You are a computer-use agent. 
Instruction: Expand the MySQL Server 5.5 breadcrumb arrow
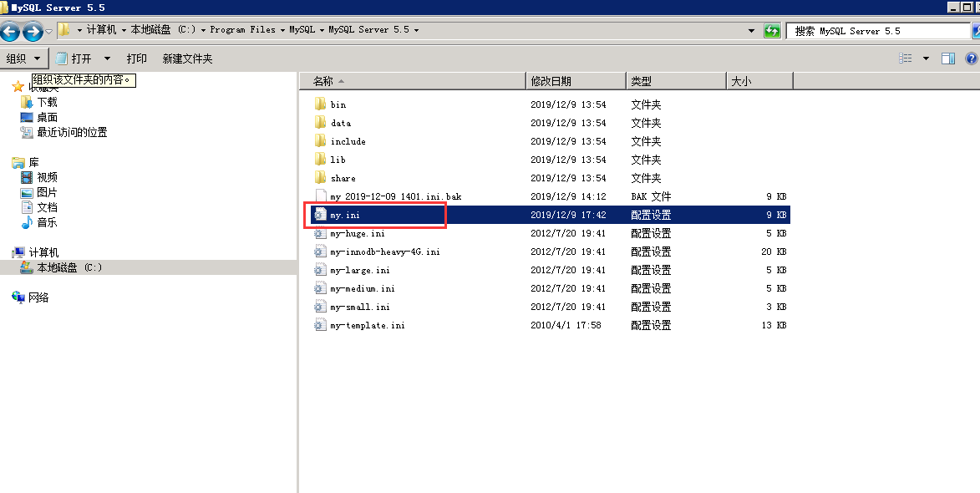[416, 30]
